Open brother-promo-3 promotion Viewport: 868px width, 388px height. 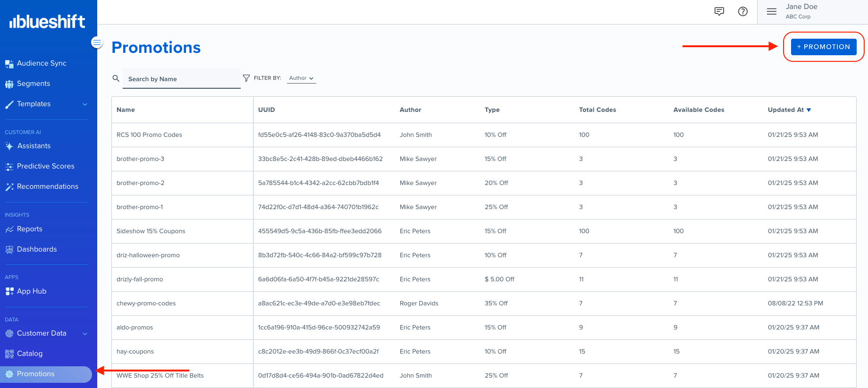point(140,159)
